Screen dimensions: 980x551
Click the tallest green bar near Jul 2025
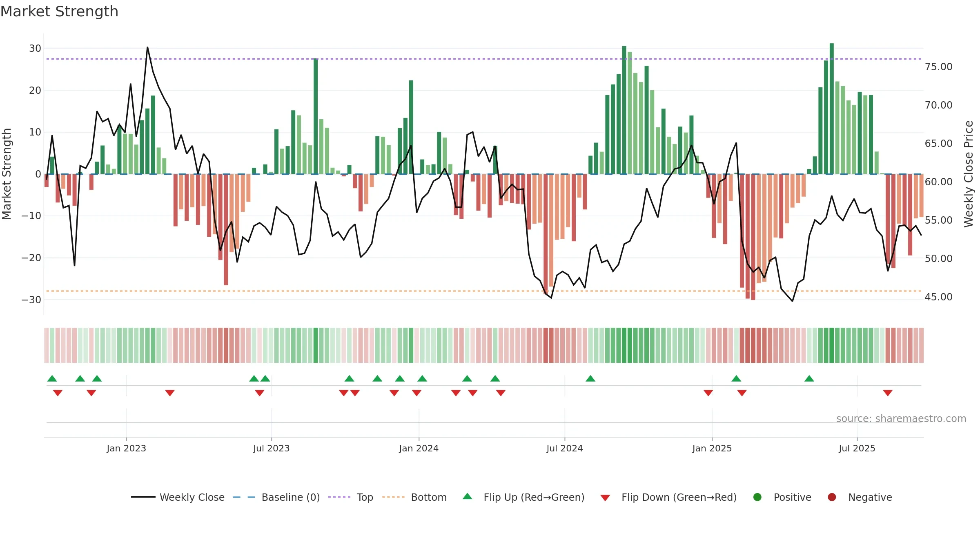[x=831, y=109]
